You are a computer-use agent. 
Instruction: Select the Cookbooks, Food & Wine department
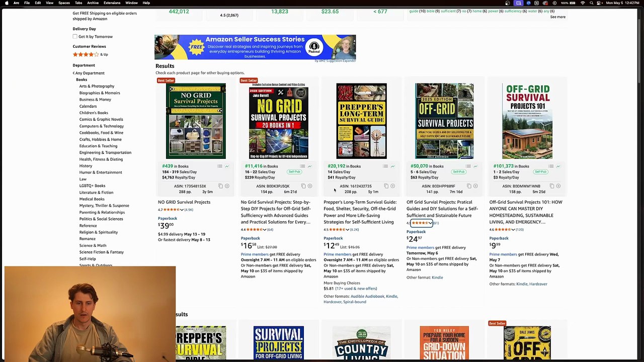(x=101, y=133)
